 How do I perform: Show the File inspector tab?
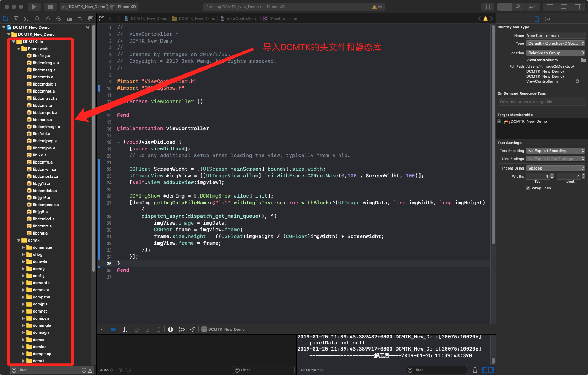tap(537, 19)
